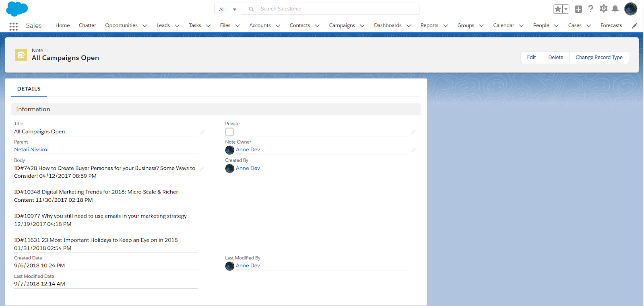Open Last Modified By Anne Dev link
Screen dimensions: 644x306
pyautogui.click(x=248, y=265)
